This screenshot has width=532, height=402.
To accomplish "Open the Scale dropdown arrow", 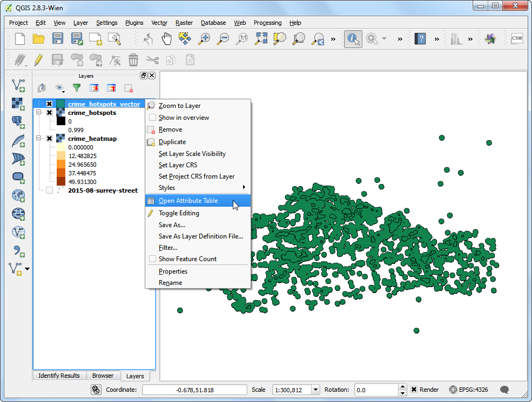I will pos(315,390).
